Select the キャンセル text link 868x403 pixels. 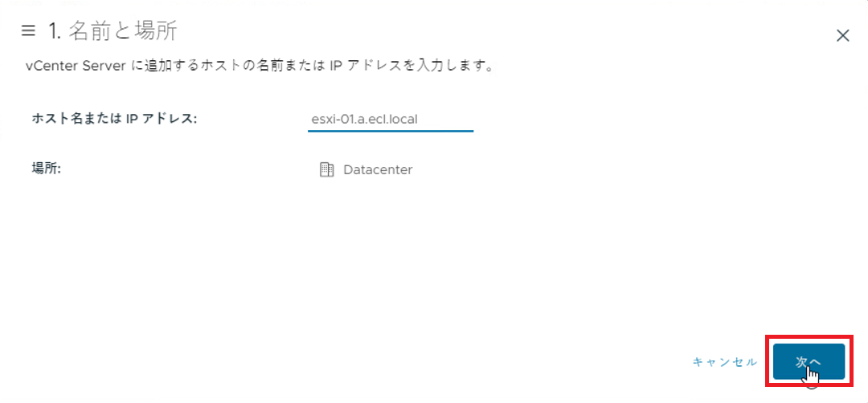pos(725,362)
